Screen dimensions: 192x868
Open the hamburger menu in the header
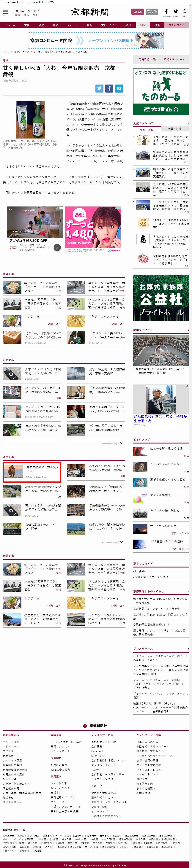coord(5,12)
